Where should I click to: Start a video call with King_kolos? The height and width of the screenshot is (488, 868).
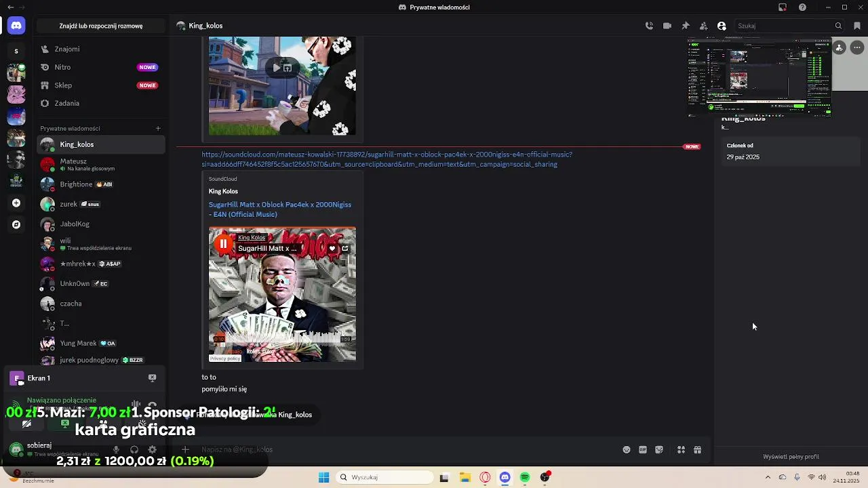667,26
